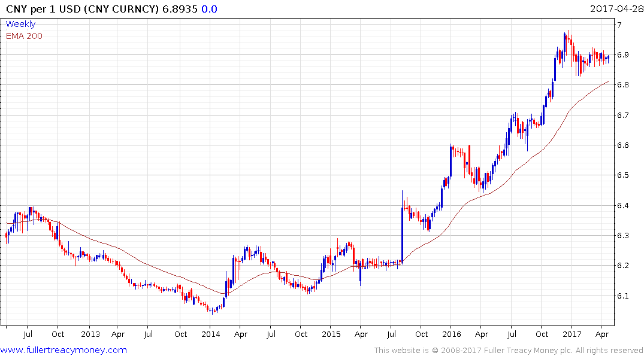
Task: Click the 2016 year label on time axis
Action: coord(451,334)
